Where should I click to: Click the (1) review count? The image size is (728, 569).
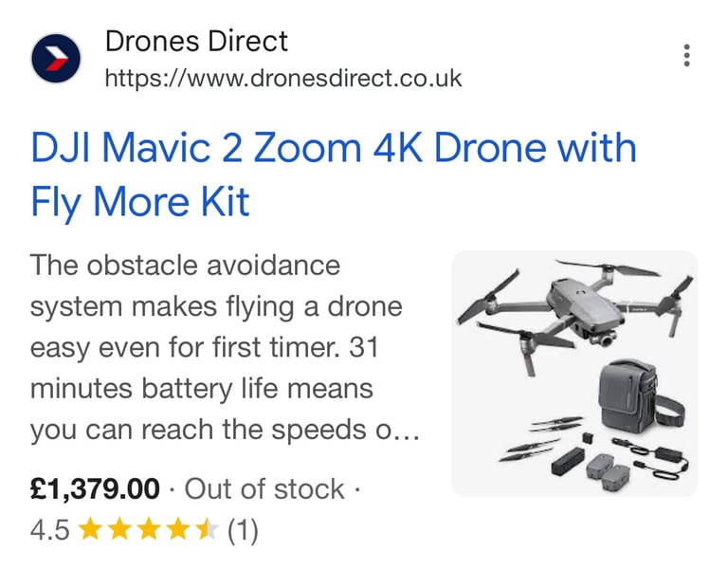(243, 530)
